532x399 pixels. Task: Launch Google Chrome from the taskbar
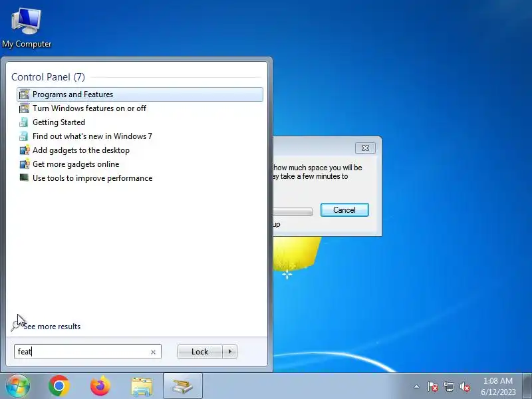tap(59, 386)
